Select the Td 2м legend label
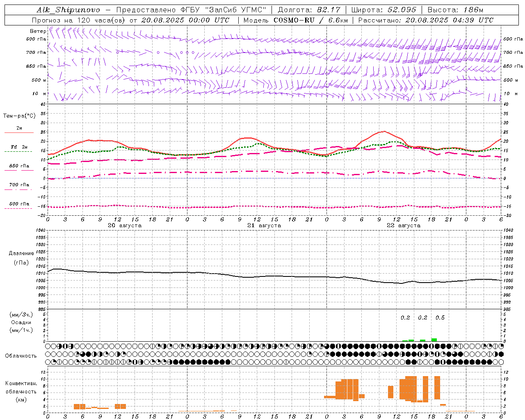The height and width of the screenshot is (420, 525). pyautogui.click(x=19, y=147)
